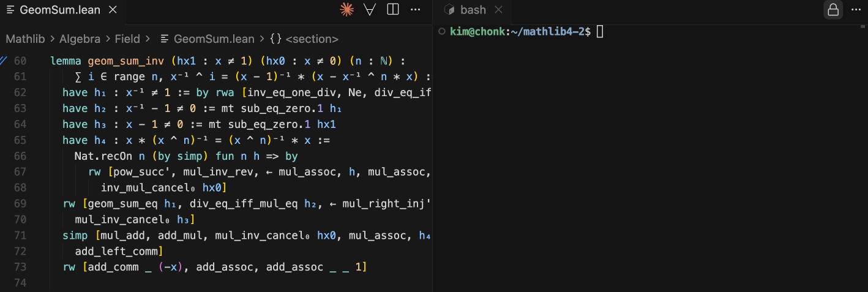
Task: Close the bash terminal tab
Action: 499,10
